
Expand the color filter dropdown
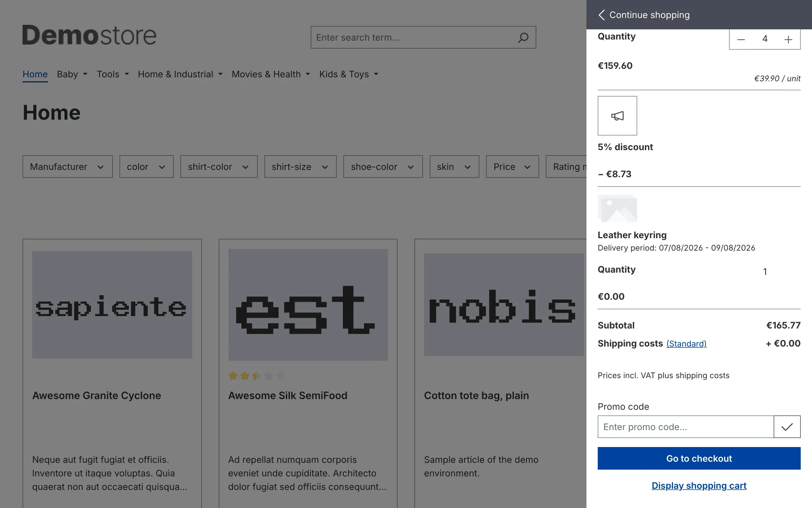[x=146, y=167]
